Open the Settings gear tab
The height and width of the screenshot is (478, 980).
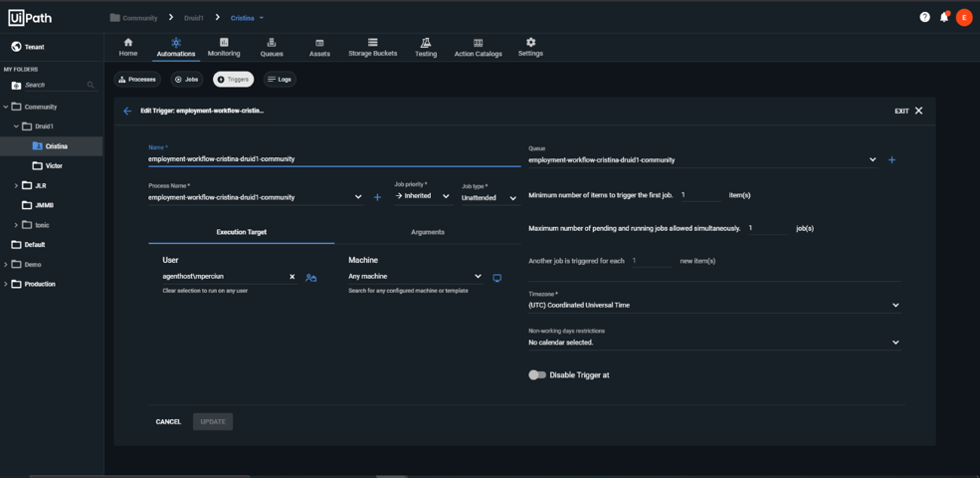[x=530, y=48]
